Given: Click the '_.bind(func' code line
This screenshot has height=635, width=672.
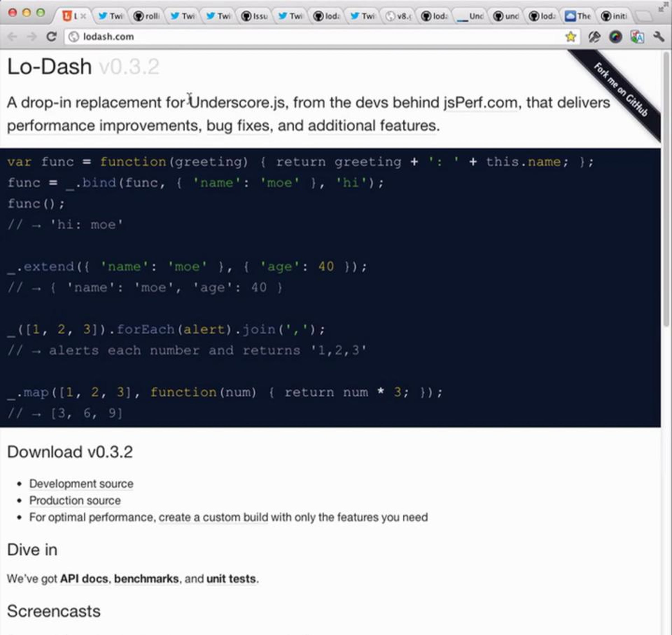Looking at the screenshot, I should pyautogui.click(x=196, y=183).
